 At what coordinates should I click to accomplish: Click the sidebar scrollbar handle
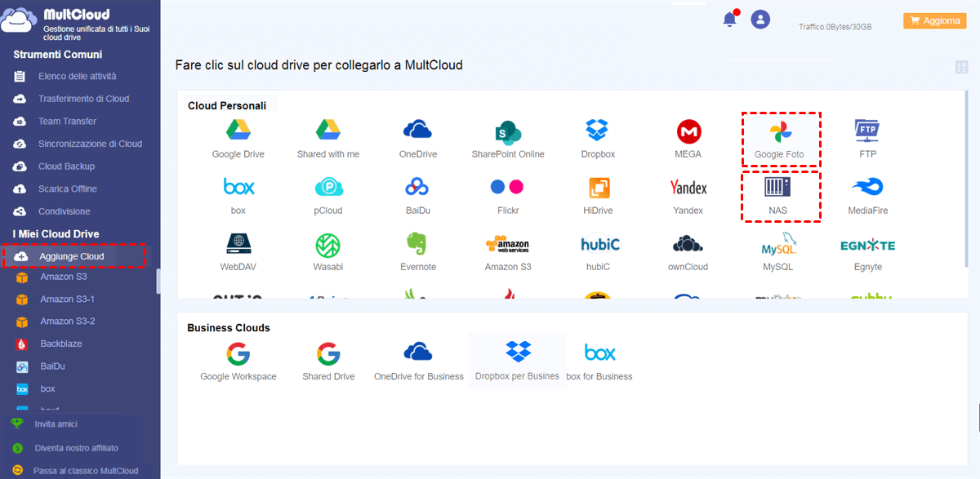coord(158,282)
